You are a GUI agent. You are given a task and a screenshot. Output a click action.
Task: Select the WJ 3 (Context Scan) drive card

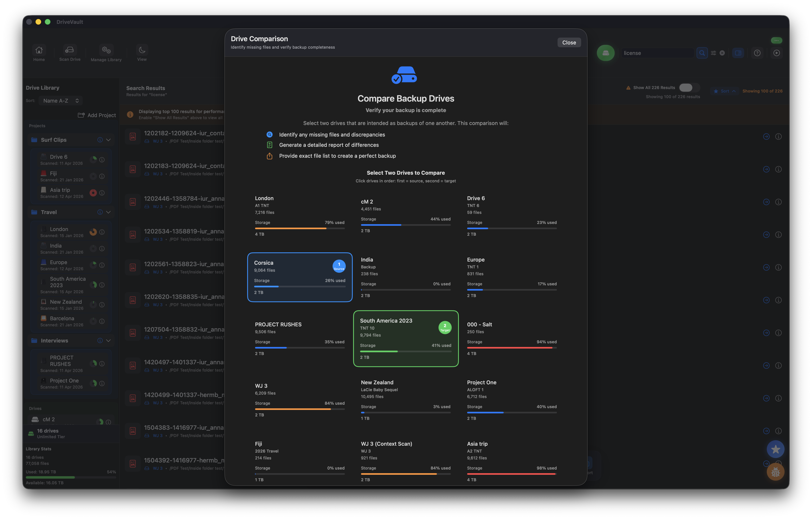click(x=406, y=461)
